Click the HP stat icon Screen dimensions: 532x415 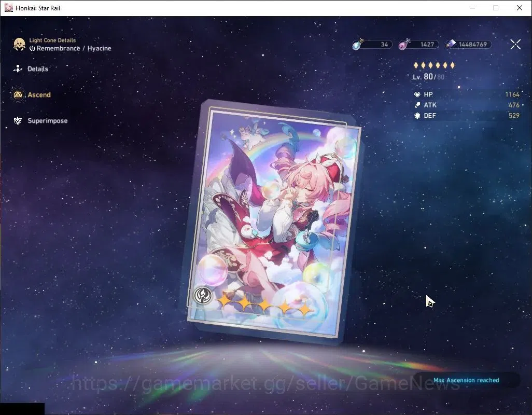pos(417,95)
